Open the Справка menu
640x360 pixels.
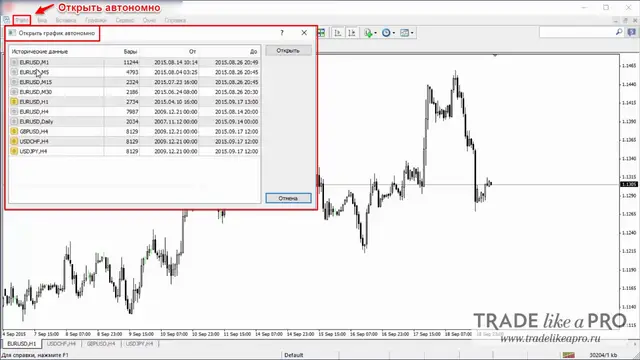(x=175, y=20)
